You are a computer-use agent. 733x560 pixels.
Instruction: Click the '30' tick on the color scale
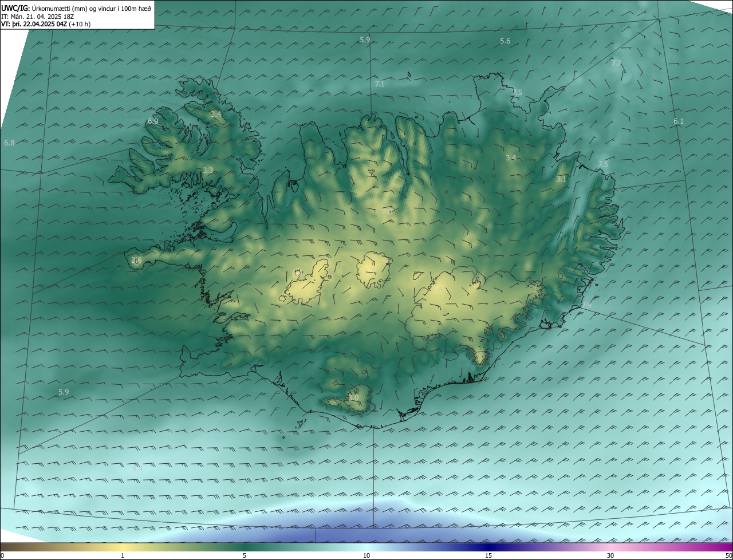pyautogui.click(x=610, y=555)
